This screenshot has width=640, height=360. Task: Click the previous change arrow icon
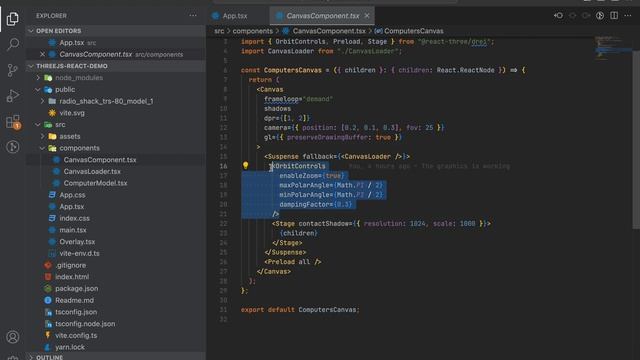click(x=573, y=16)
